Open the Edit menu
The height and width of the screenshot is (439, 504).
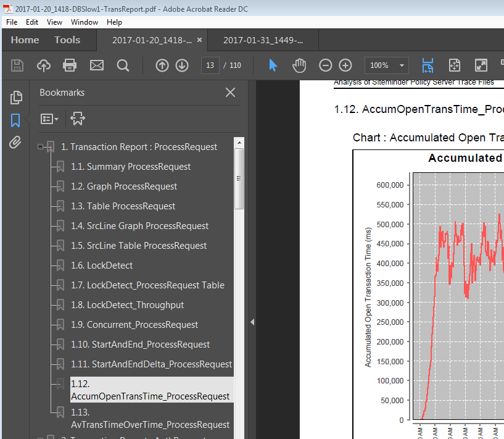pyautogui.click(x=32, y=22)
